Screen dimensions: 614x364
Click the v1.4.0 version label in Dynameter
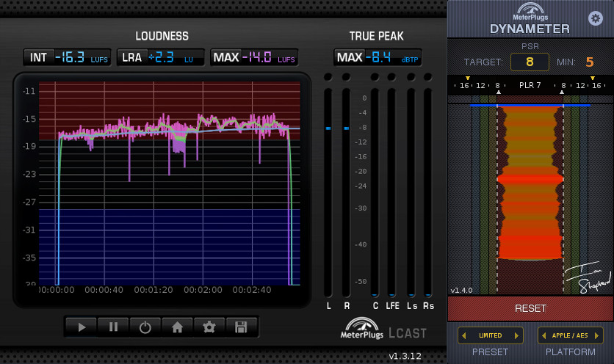coord(461,291)
